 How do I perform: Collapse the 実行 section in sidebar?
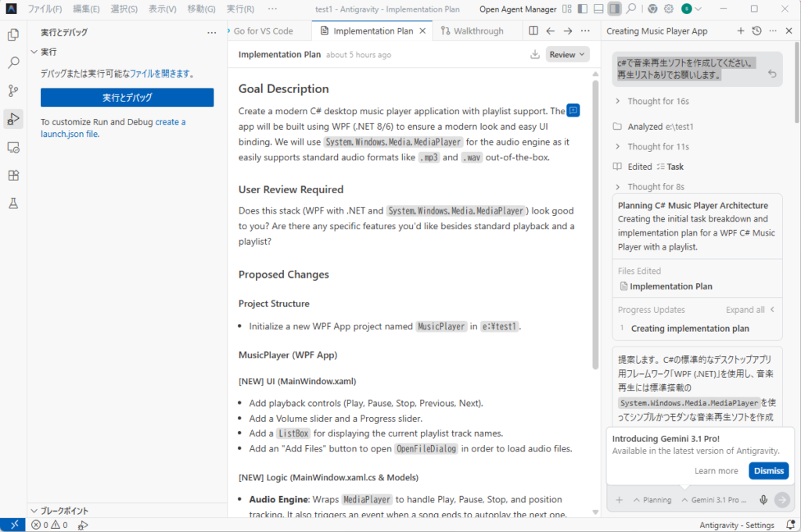coord(34,52)
